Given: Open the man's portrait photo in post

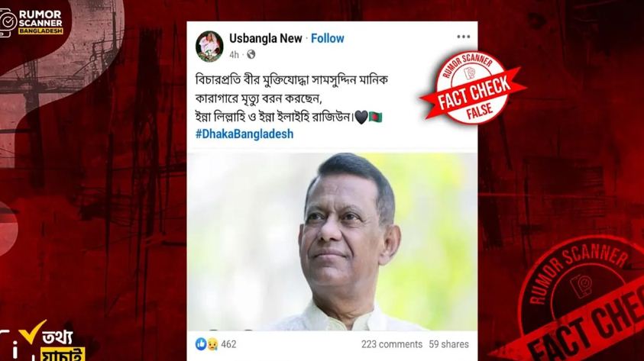Looking at the screenshot, I should pos(332,242).
